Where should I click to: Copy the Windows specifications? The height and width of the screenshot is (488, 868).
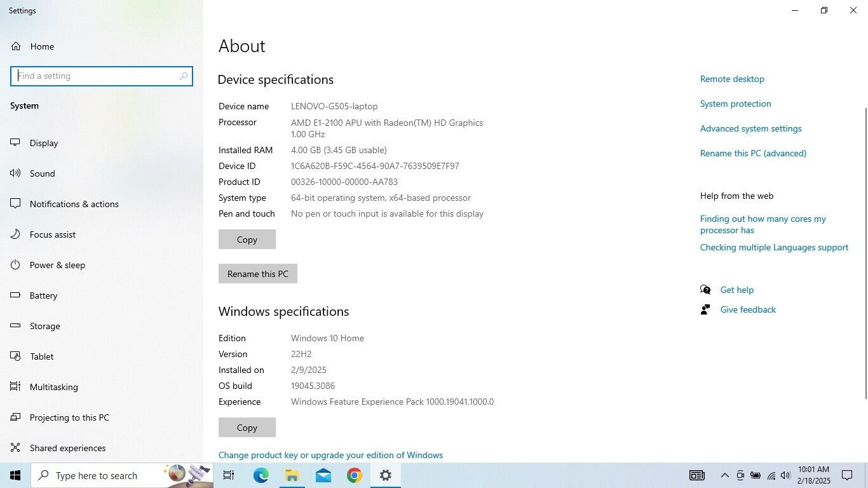(x=247, y=428)
